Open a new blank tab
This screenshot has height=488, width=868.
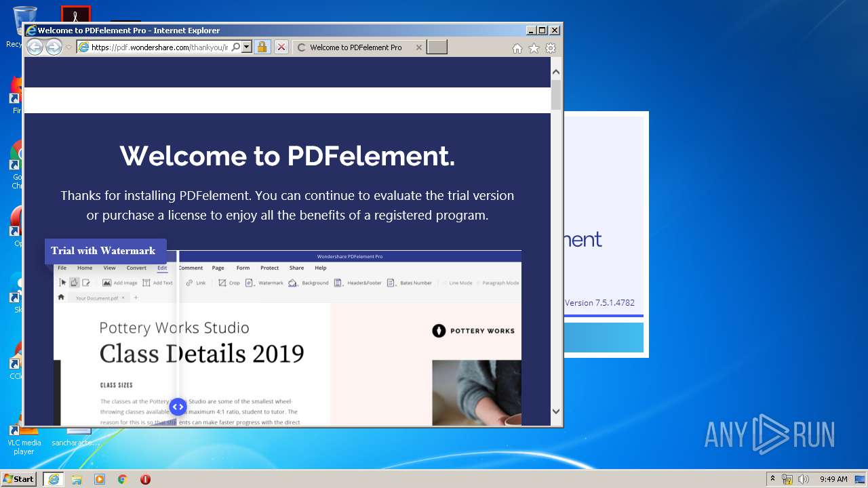[x=437, y=47]
